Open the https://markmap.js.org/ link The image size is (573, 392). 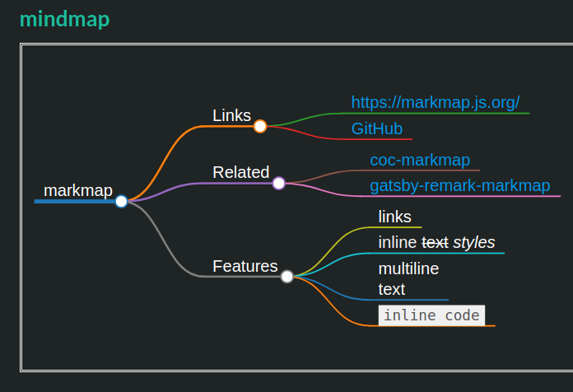[436, 102]
